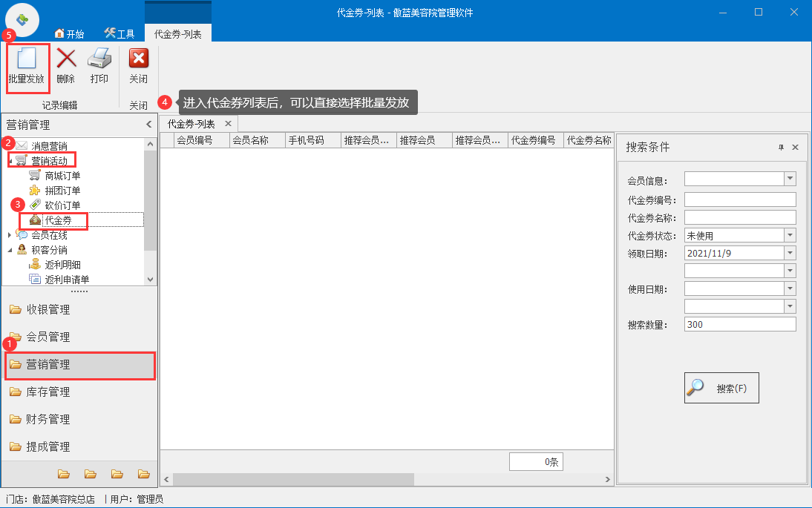
Task: Click the tree scrollbar down arrow
Action: (x=150, y=280)
